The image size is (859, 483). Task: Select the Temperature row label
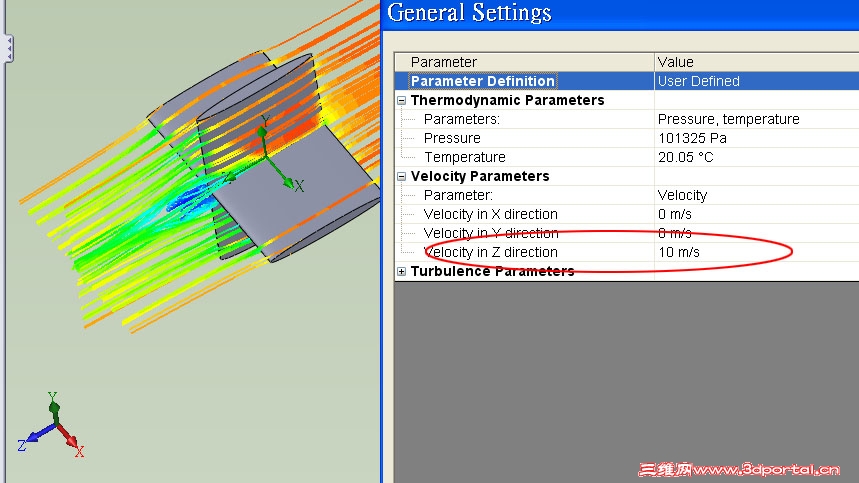(465, 158)
